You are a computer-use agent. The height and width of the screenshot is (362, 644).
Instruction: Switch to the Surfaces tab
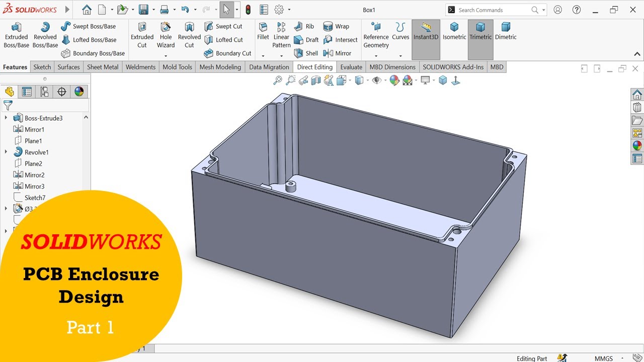(68, 67)
